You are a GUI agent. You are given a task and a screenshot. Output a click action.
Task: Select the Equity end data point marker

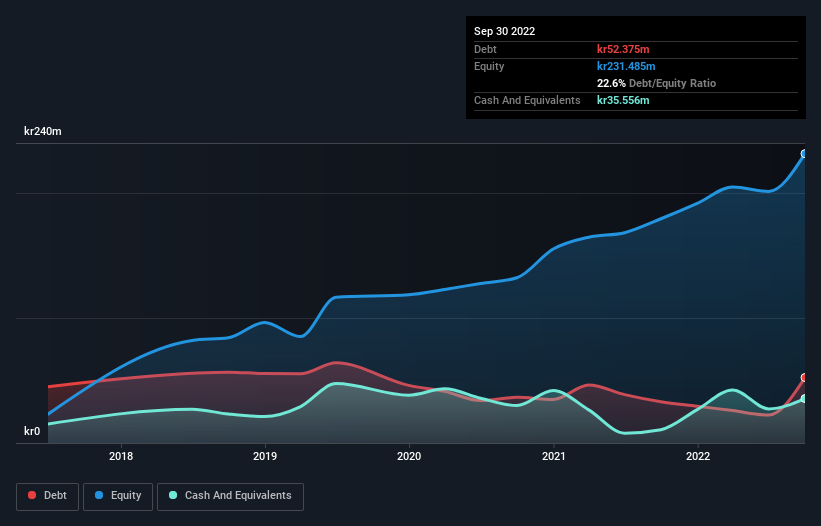[x=804, y=154]
